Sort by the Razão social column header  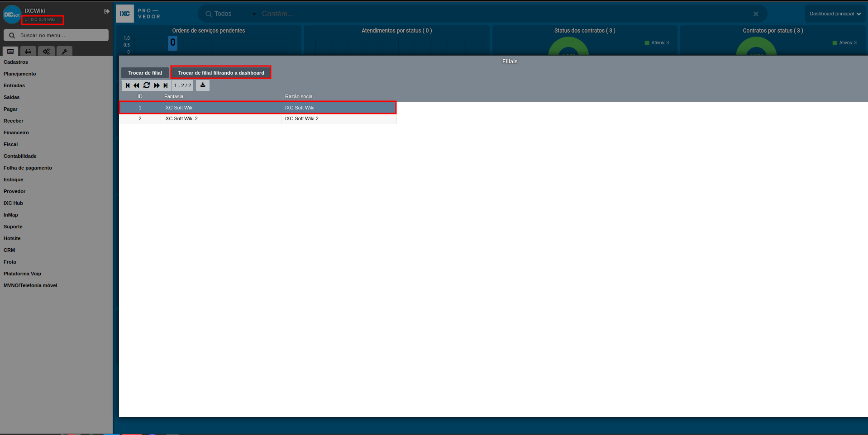point(299,96)
